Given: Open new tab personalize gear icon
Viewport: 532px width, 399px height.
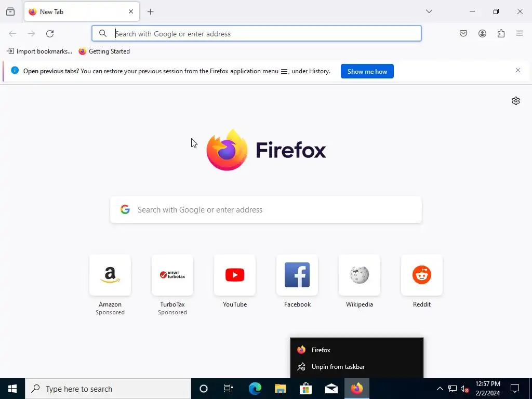Looking at the screenshot, I should (516, 101).
